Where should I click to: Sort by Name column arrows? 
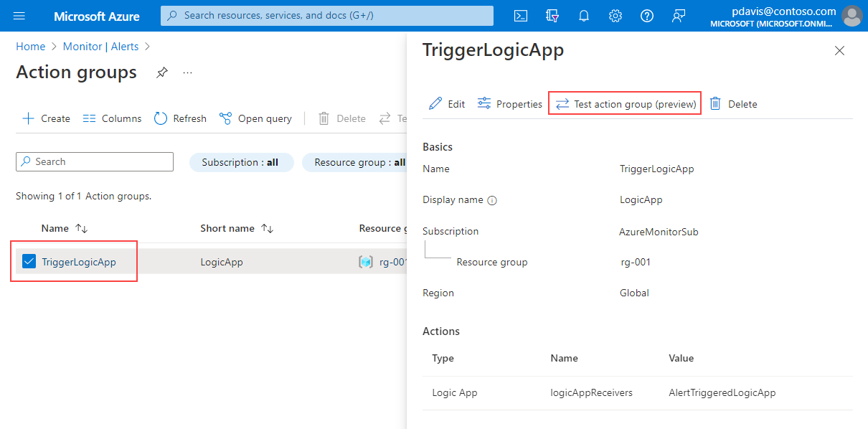coord(81,229)
